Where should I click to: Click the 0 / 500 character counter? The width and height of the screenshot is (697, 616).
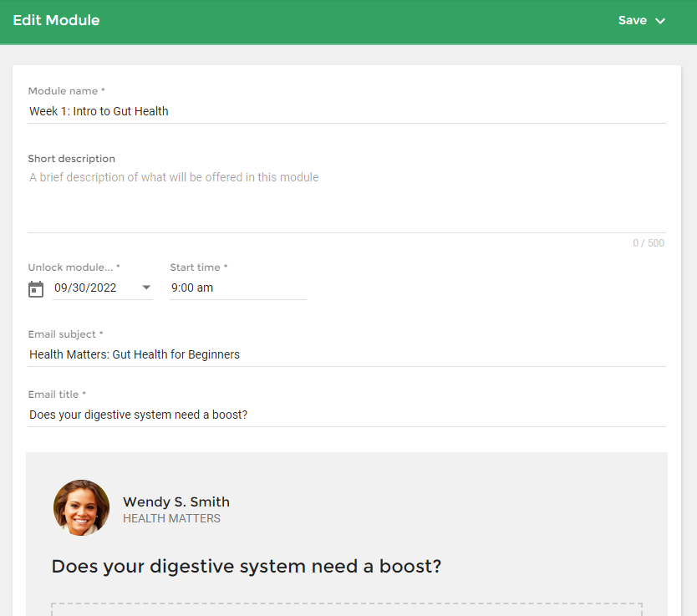[649, 243]
